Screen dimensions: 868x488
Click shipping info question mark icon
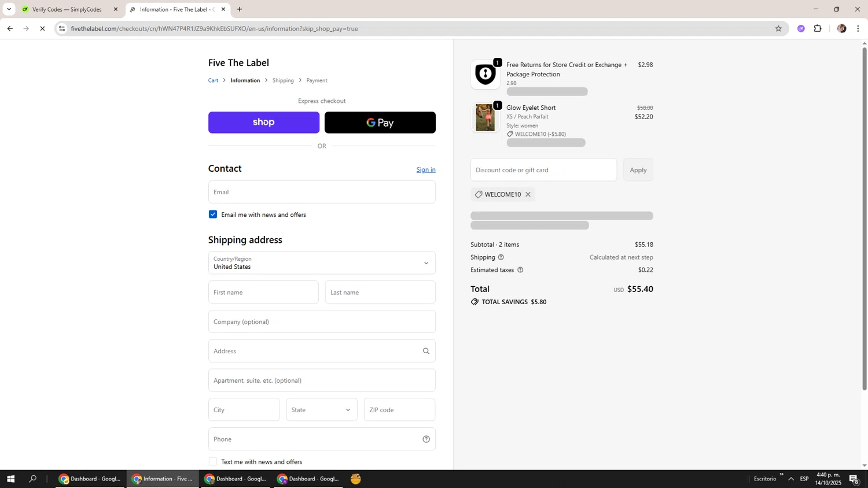(501, 257)
